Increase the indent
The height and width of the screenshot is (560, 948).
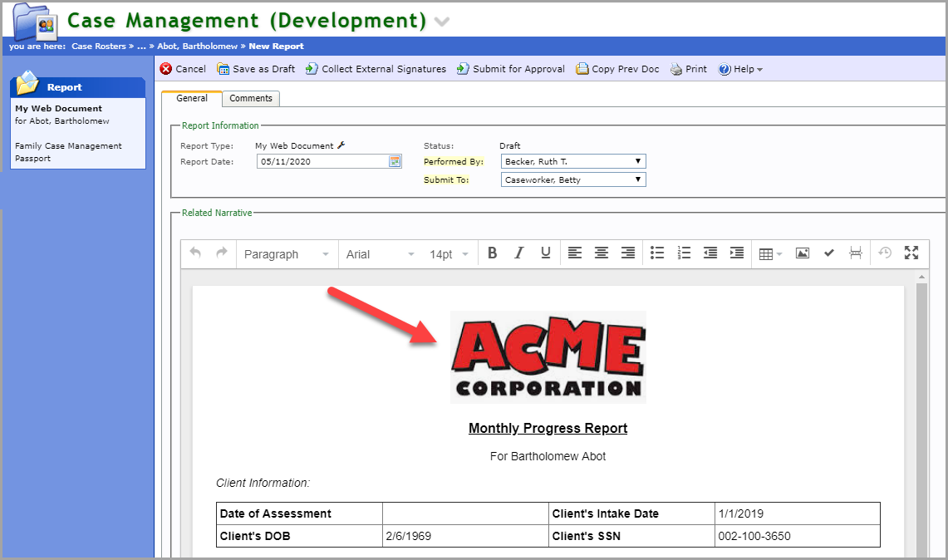click(x=737, y=253)
